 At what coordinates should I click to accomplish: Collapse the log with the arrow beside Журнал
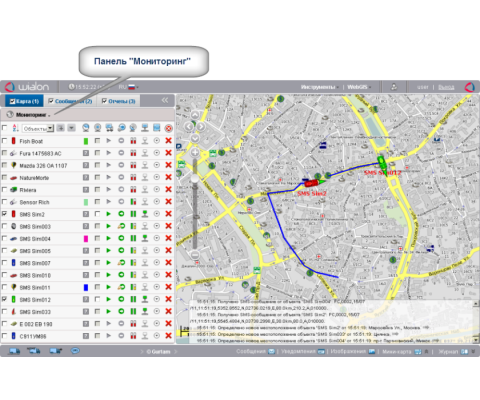tap(473, 351)
